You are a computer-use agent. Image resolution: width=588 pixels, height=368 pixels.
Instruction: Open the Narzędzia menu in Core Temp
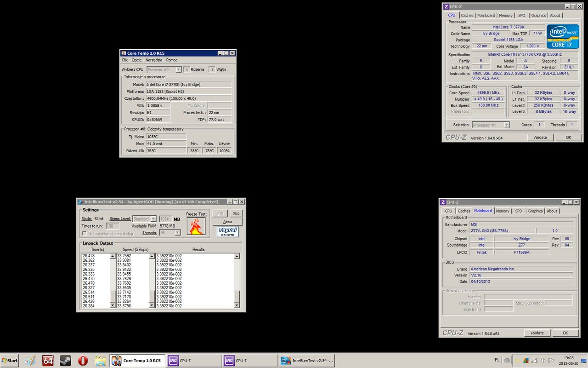(154, 60)
